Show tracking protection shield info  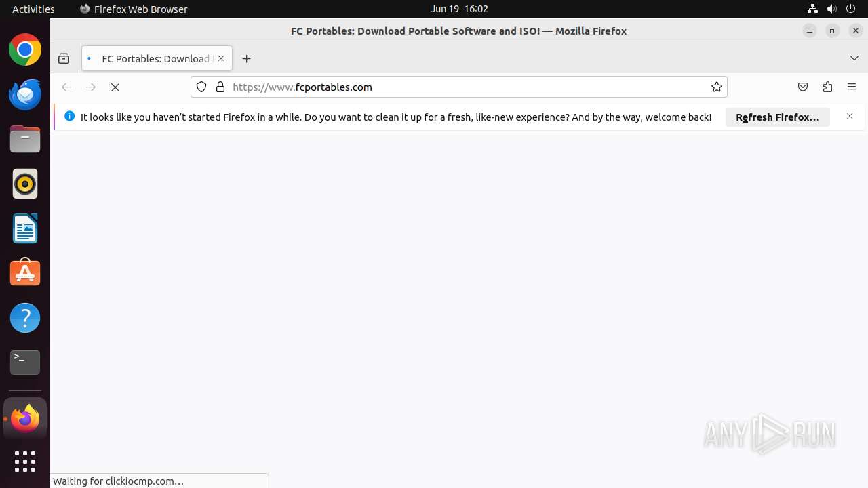click(x=201, y=87)
